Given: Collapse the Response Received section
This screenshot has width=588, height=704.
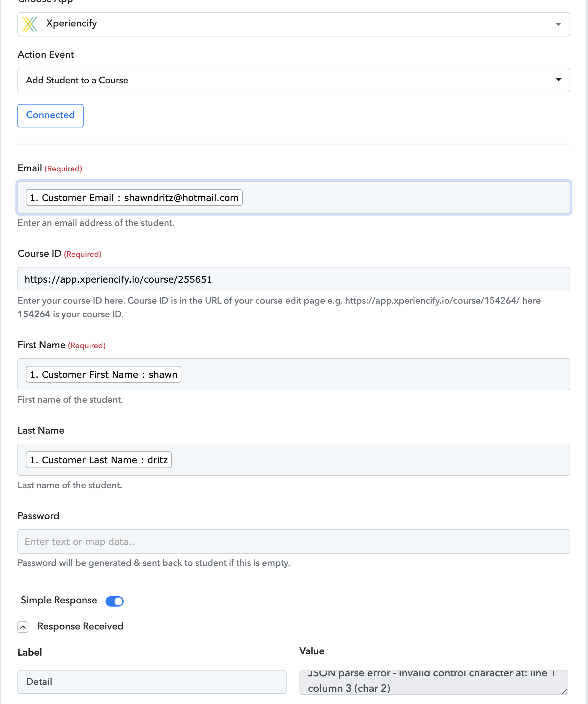Looking at the screenshot, I should point(23,627).
